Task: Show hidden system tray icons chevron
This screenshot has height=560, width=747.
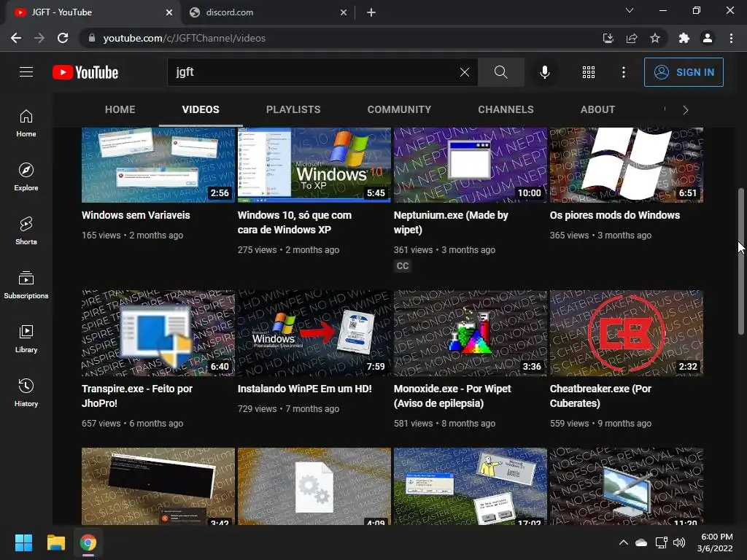Action: [623, 542]
